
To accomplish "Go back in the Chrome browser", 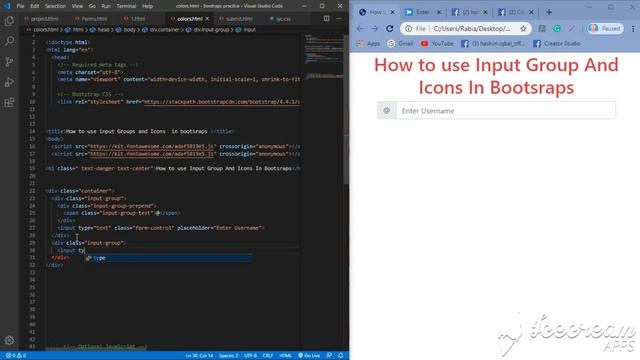I will click(x=360, y=29).
